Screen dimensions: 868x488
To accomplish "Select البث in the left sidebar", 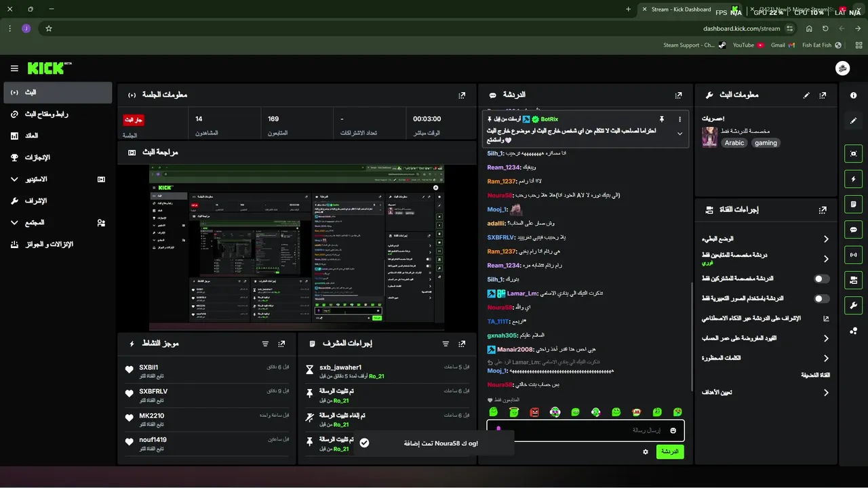I will [x=58, y=92].
